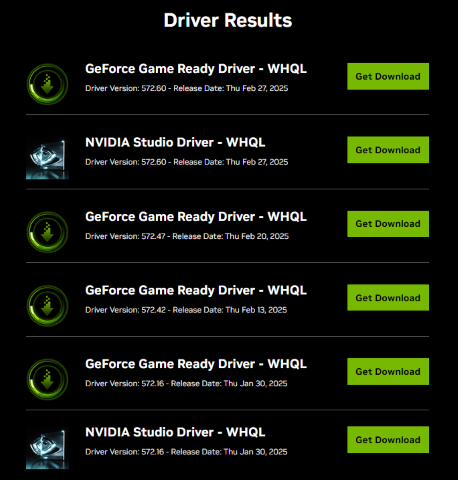Image resolution: width=458 pixels, height=480 pixels.
Task: Click the GeForce download icon for version 572.60
Action: [x=47, y=84]
